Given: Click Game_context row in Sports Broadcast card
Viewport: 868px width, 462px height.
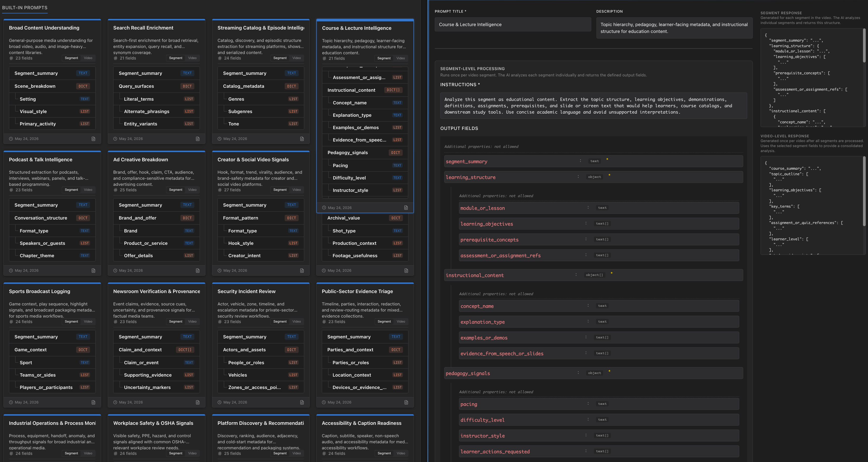Looking at the screenshot, I should [52, 350].
